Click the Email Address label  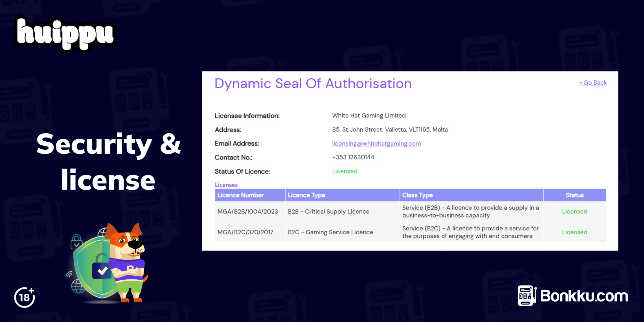tap(237, 144)
